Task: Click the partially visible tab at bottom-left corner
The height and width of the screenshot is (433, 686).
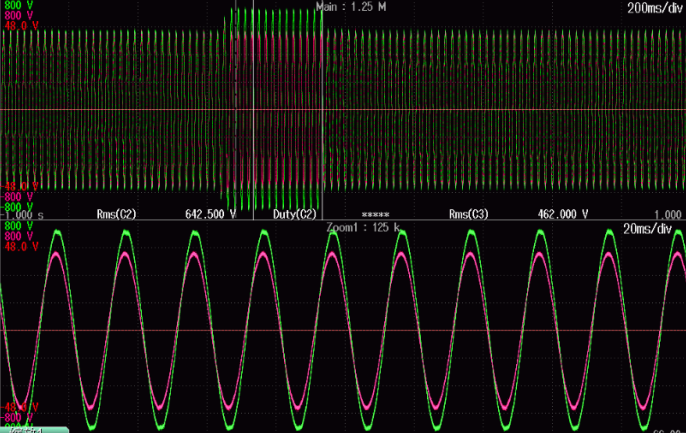Action: pyautogui.click(x=32, y=429)
